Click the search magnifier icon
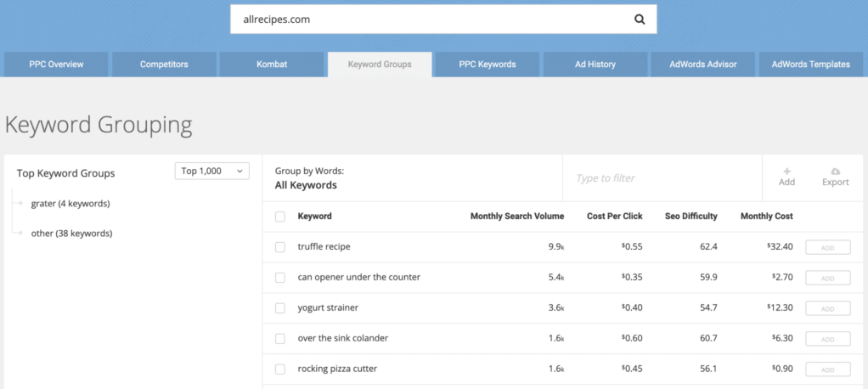 (x=640, y=20)
